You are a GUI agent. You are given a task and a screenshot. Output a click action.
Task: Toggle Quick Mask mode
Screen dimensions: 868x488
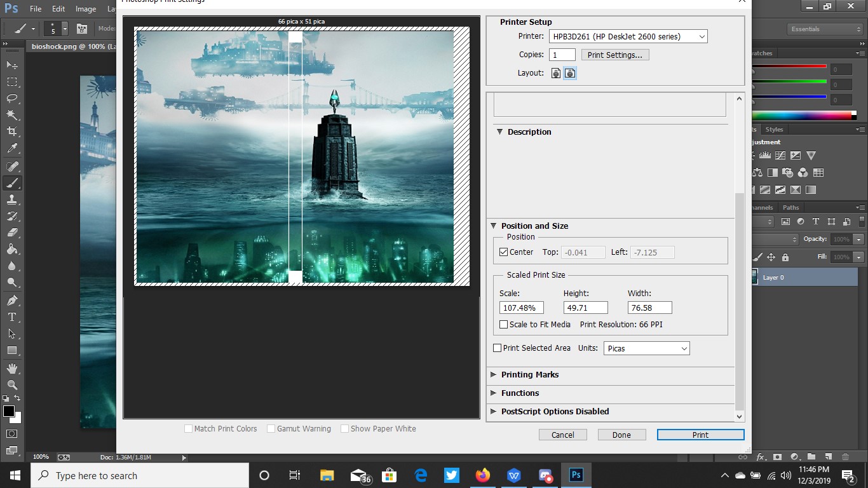pos(12,434)
